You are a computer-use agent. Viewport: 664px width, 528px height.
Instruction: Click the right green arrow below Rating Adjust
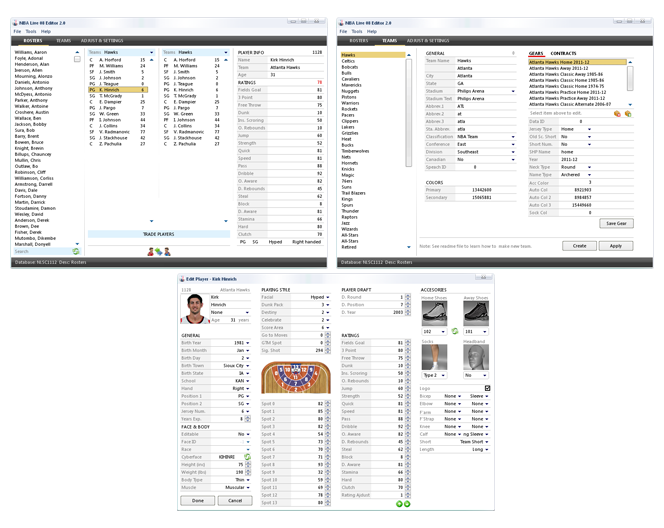(407, 504)
